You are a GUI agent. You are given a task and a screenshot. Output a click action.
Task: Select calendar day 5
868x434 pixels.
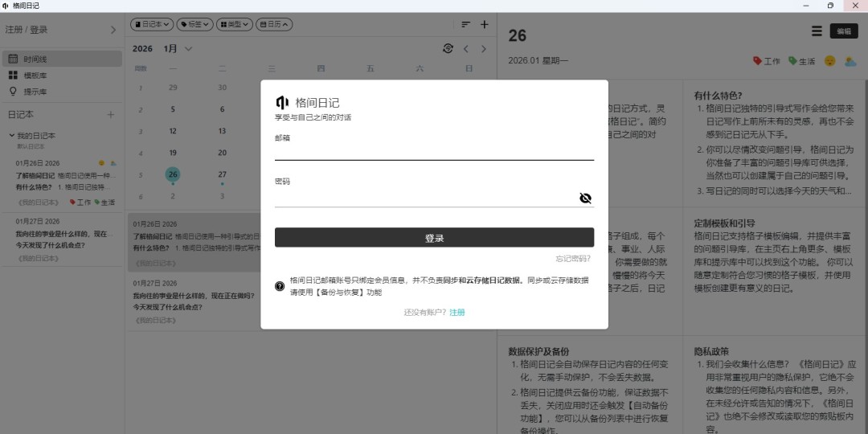tap(174, 109)
